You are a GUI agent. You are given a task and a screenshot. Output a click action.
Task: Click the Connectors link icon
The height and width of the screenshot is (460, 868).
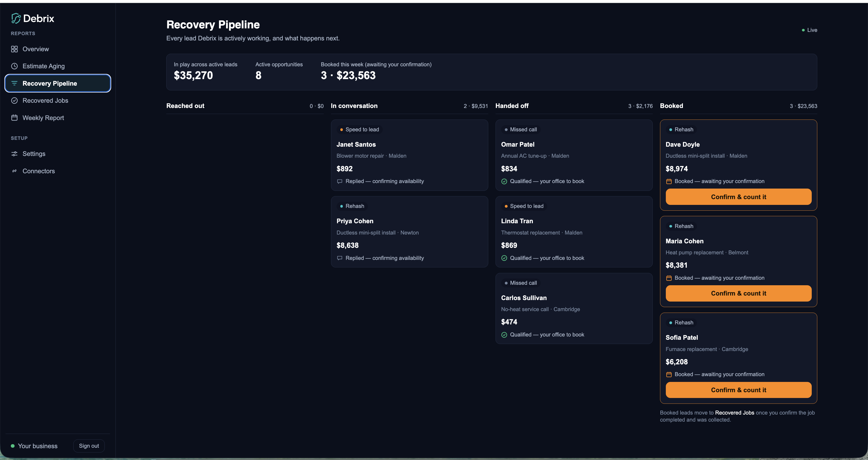pyautogui.click(x=14, y=171)
